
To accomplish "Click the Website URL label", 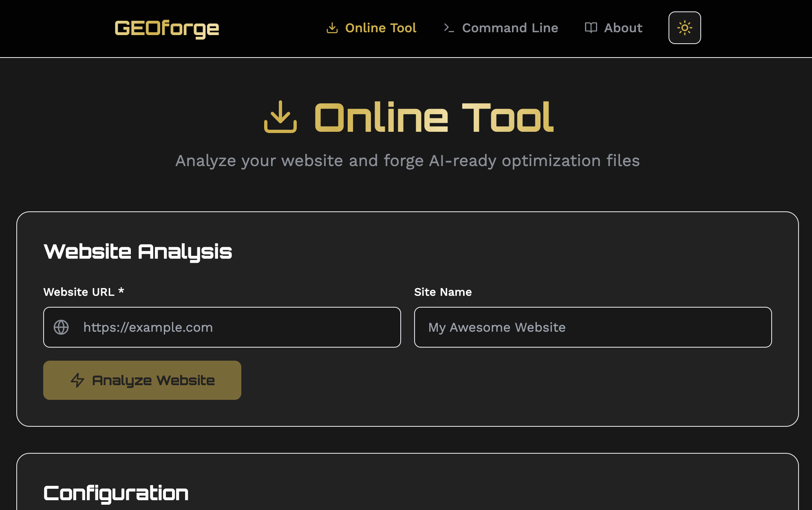I will pyautogui.click(x=84, y=292).
